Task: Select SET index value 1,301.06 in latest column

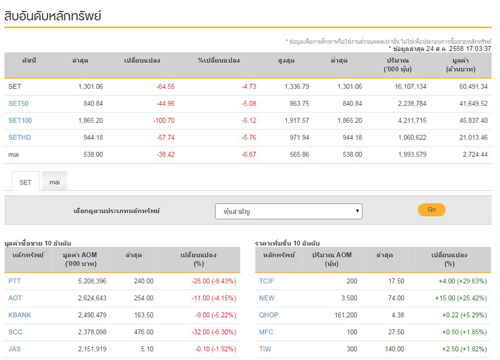Action: point(91,87)
